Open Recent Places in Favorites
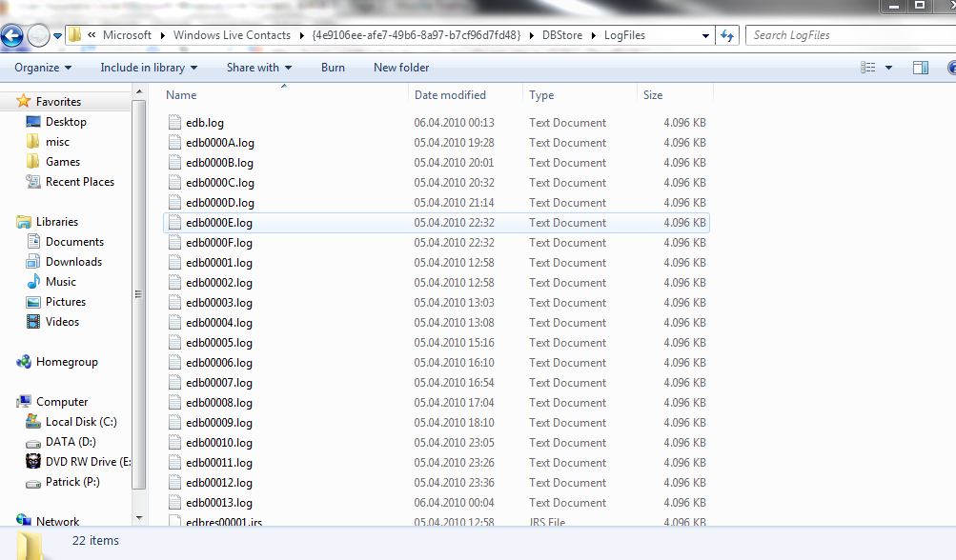The image size is (956, 560). pos(80,182)
